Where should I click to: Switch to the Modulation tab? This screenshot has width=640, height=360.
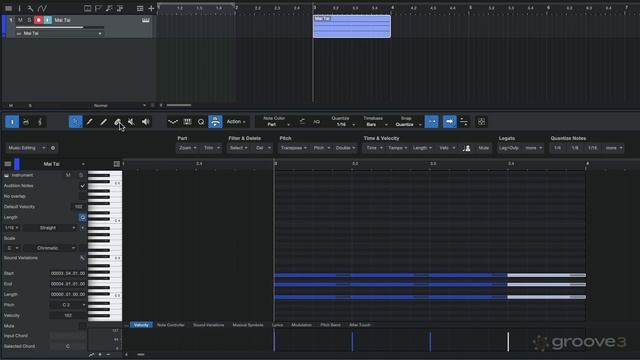coord(302,325)
